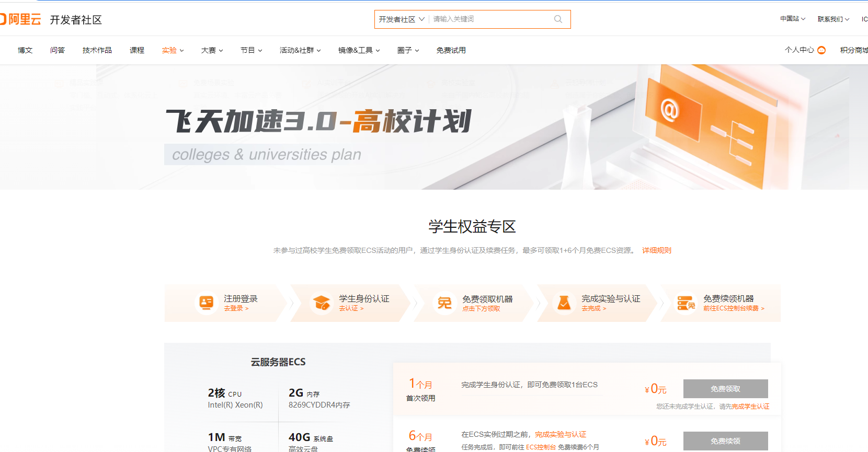The width and height of the screenshot is (868, 452).
Task: Click the 6个月 label
Action: tap(420, 436)
